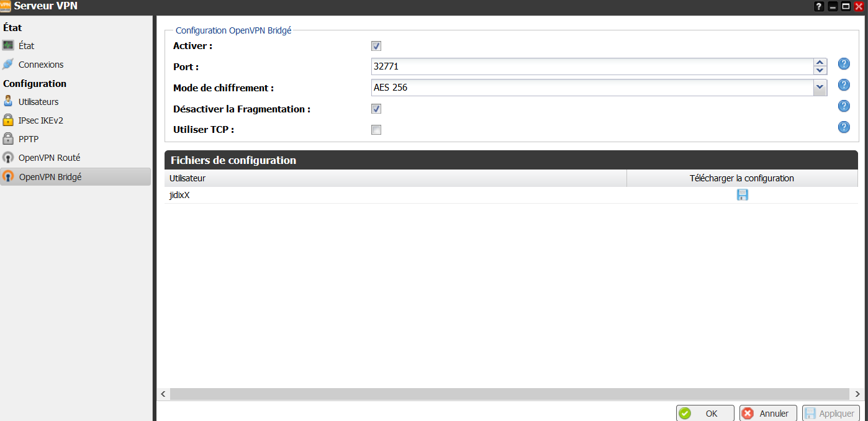868x421 pixels.
Task: Increase the Port value with up arrow
Action: coord(820,62)
